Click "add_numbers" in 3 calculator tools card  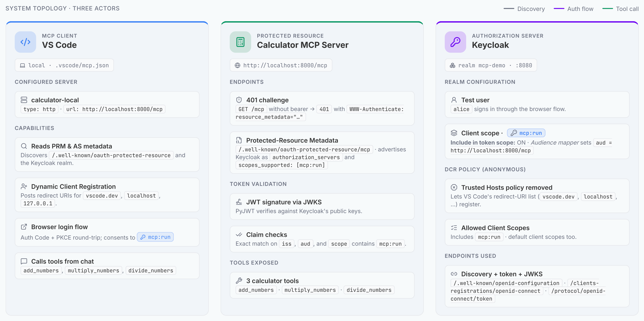tap(256, 290)
